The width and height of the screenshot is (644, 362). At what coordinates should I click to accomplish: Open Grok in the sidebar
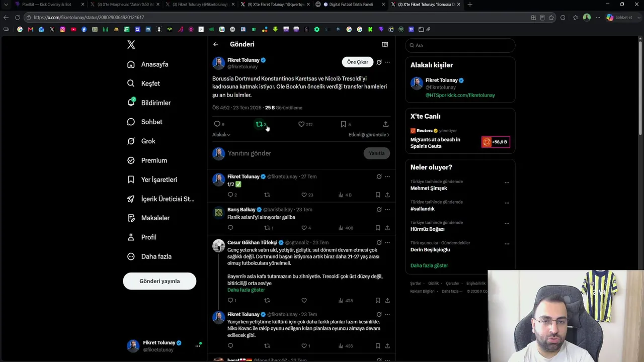(x=141, y=141)
